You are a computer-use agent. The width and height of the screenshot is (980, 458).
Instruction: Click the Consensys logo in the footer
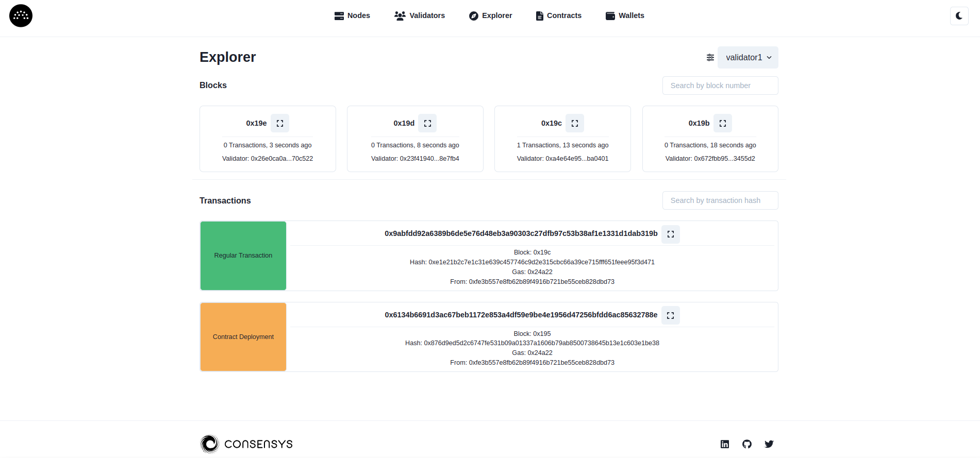[x=246, y=444]
